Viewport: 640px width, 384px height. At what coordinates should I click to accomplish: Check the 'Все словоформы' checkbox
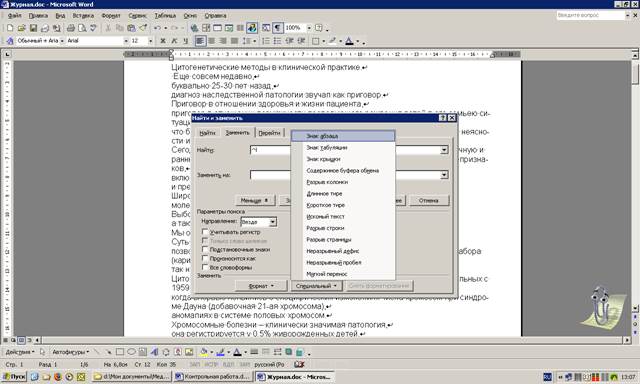(205, 267)
